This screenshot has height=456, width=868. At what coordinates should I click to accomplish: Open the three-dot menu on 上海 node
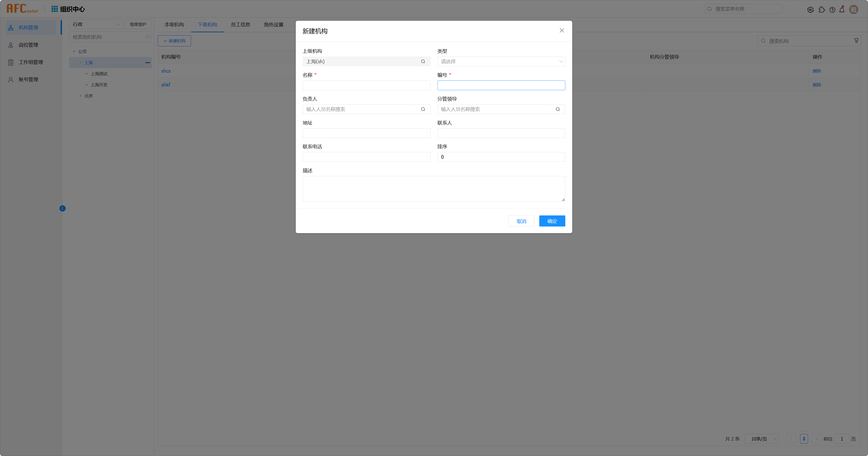148,63
